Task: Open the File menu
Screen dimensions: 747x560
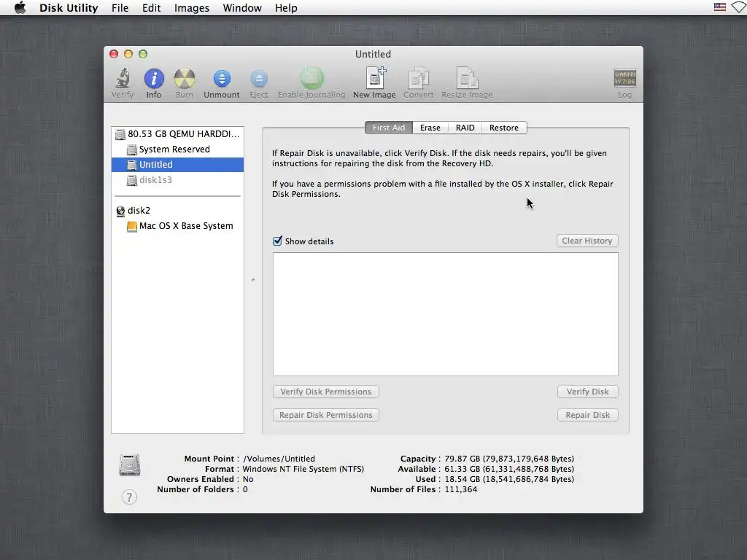Action: [120, 8]
